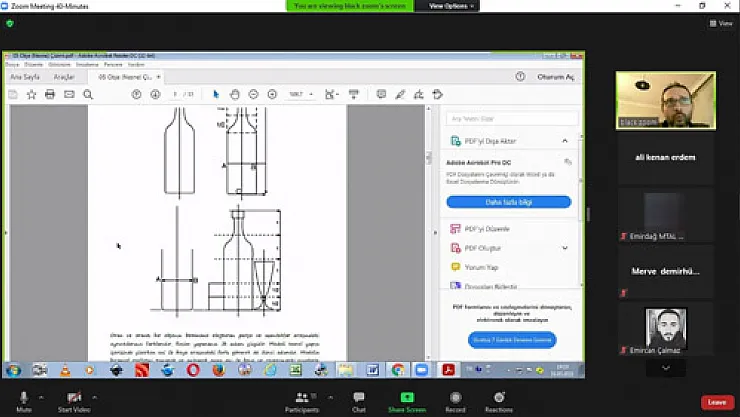
Task: Click the green Share Screen icon
Action: pos(407,397)
